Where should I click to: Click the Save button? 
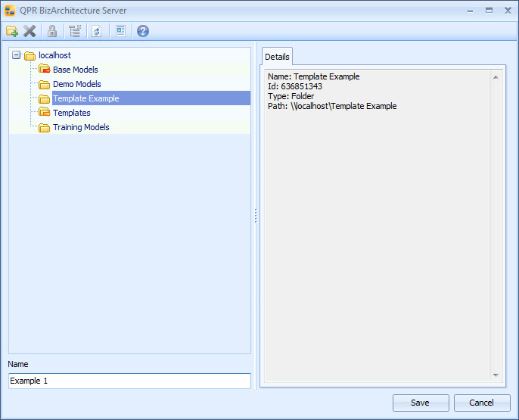pyautogui.click(x=421, y=403)
